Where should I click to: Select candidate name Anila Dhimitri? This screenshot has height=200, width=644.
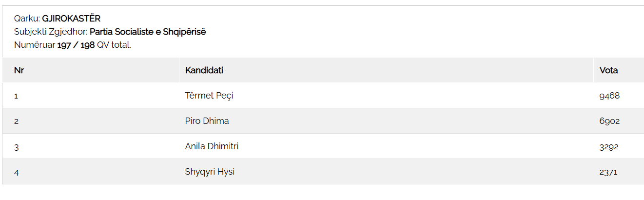coord(212,146)
